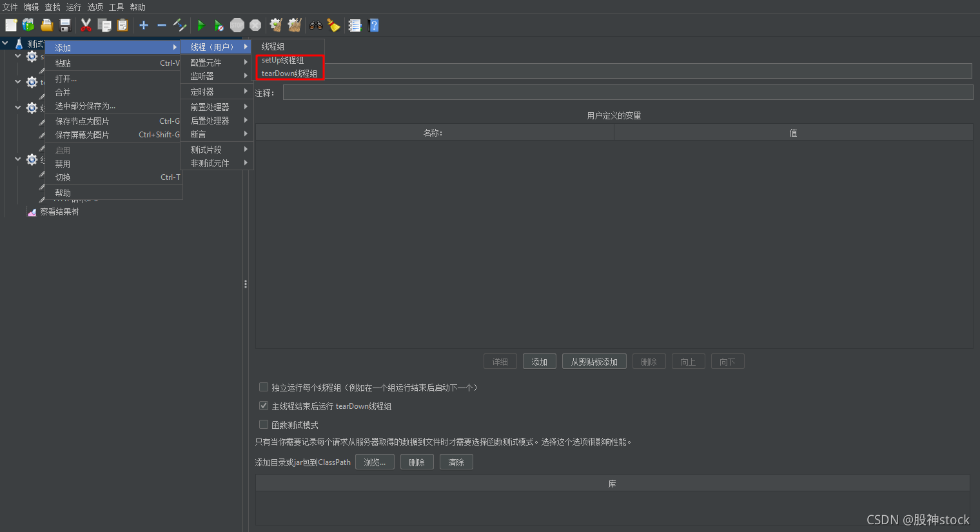
Task: Click into the 注释 comment field
Action: (x=628, y=93)
